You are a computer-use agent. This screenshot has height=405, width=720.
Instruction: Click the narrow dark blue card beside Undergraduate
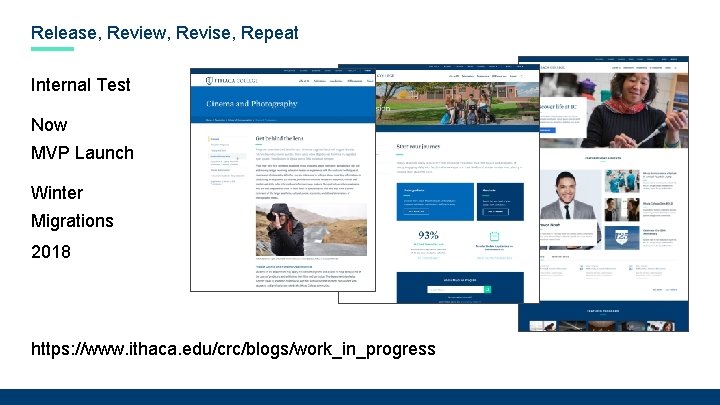pos(500,202)
